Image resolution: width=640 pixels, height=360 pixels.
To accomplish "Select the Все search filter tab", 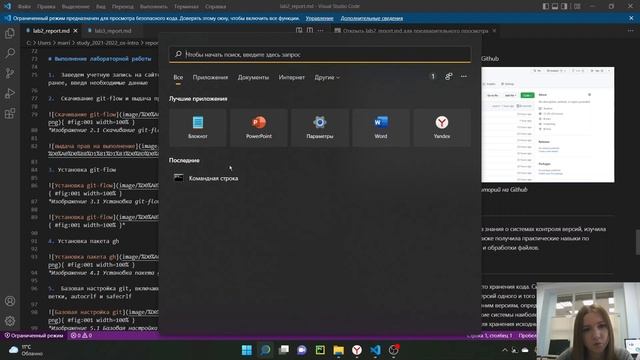I will pos(178,77).
